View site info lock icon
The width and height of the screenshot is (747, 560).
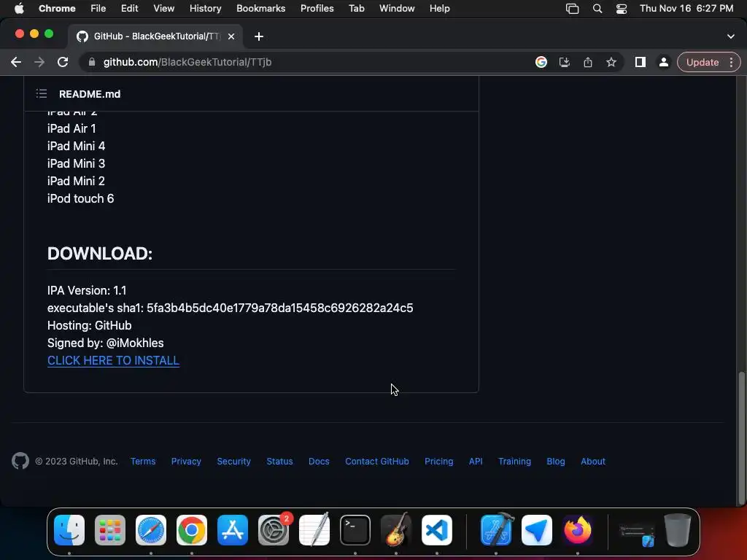pos(92,62)
